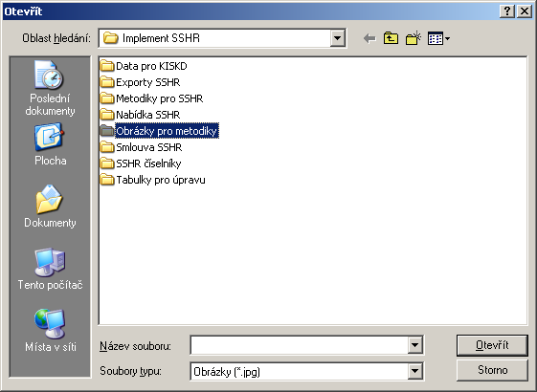
Task: Click the SSHR číselníky folder icon
Action: [x=107, y=163]
